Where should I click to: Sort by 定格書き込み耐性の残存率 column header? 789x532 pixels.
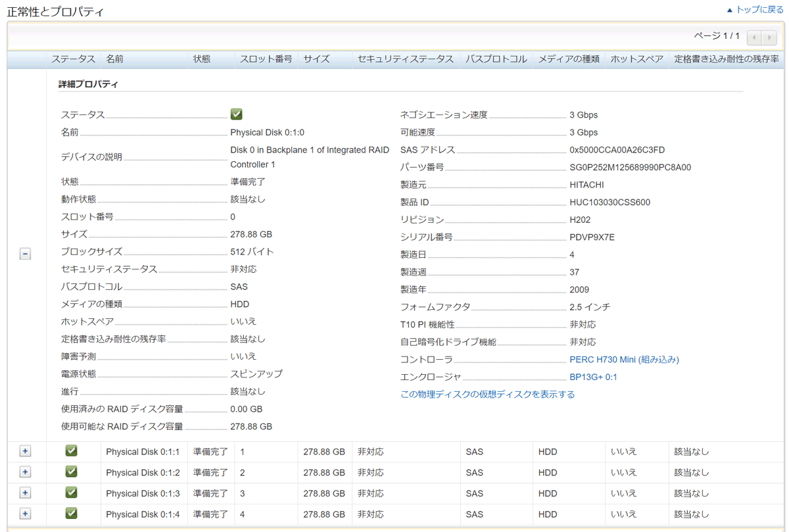coord(727,59)
